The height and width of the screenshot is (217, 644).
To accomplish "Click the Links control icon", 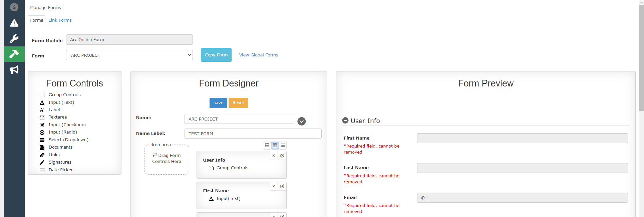I will (x=42, y=155).
